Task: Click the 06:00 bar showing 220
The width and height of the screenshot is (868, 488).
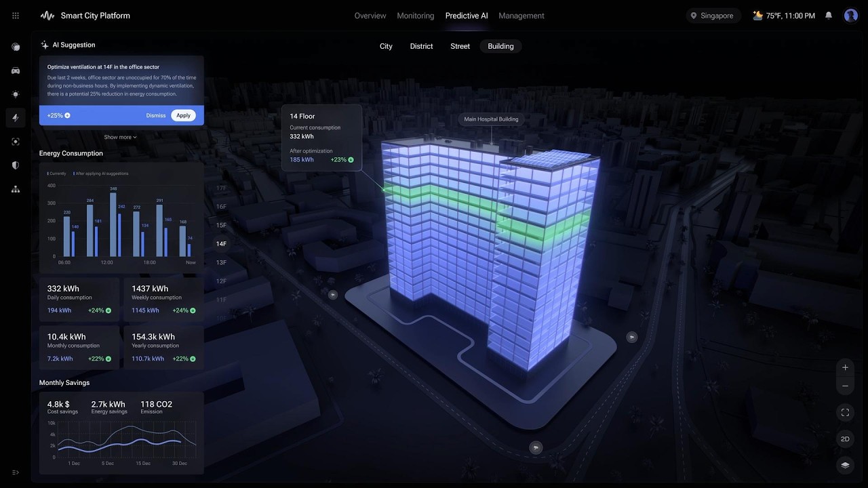Action: click(66, 237)
